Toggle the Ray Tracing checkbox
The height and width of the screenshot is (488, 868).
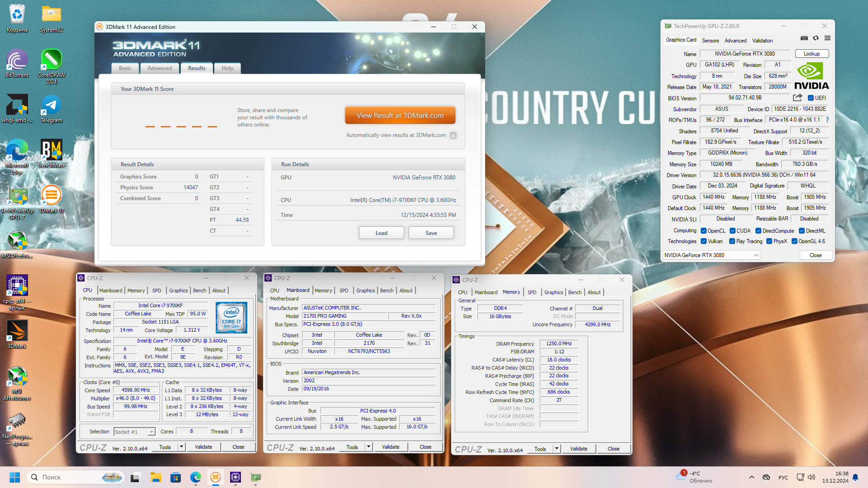coord(732,241)
